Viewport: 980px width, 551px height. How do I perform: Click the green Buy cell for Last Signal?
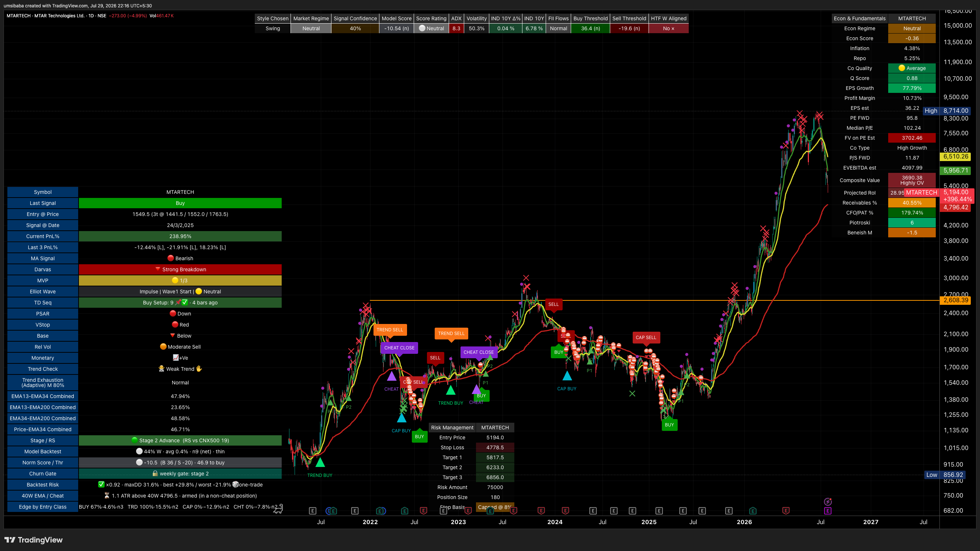(x=180, y=203)
